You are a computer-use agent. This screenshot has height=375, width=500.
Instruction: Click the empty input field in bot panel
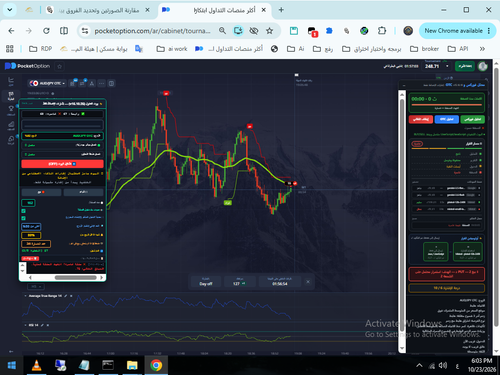62,125
